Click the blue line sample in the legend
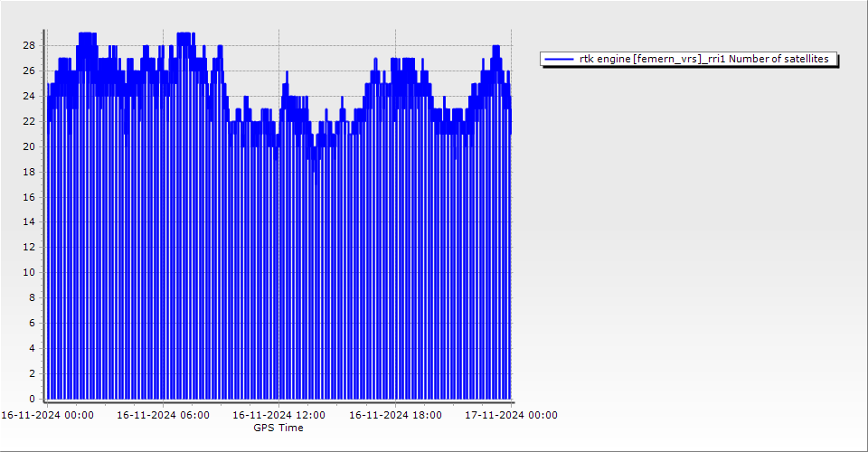This screenshot has height=452, width=868. (560, 59)
